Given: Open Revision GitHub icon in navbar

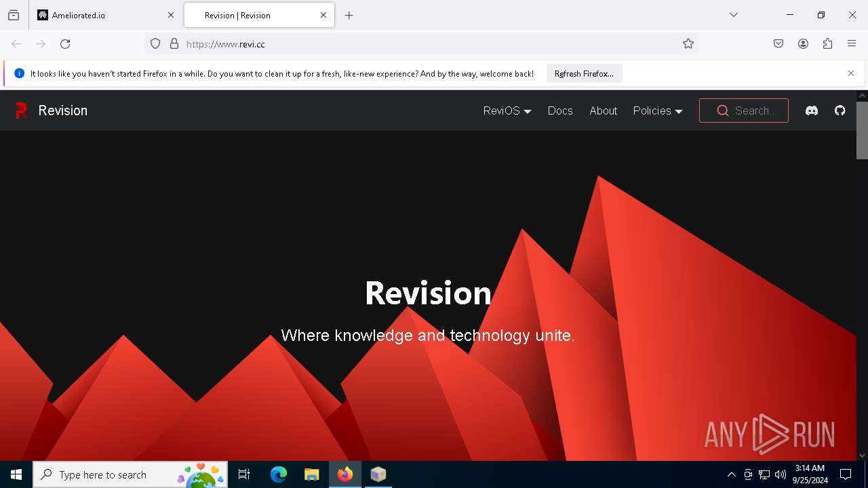Looking at the screenshot, I should pyautogui.click(x=840, y=110).
